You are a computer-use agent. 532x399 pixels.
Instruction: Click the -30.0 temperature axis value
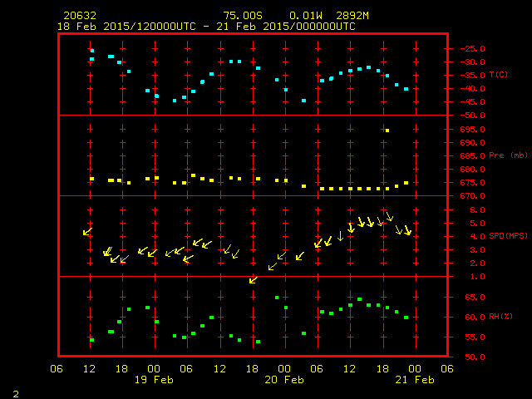pos(473,62)
